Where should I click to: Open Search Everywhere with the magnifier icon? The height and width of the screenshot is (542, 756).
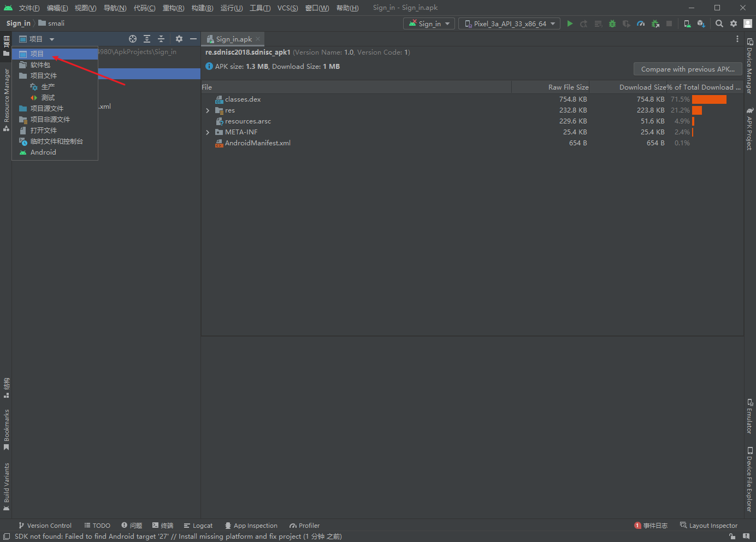[x=719, y=23]
